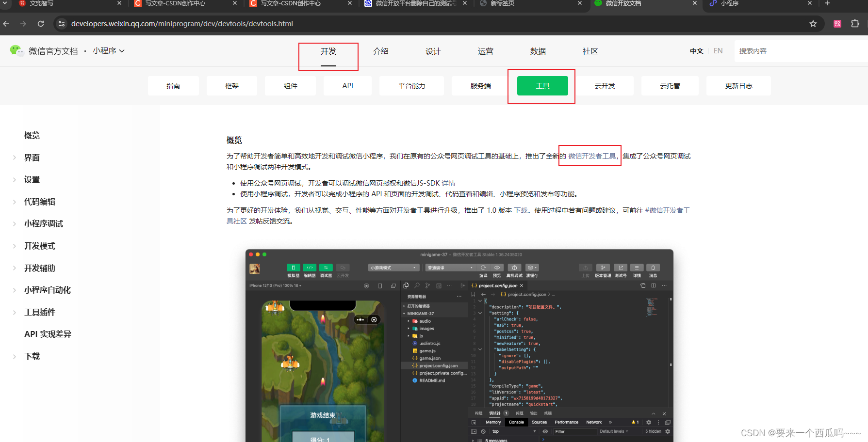This screenshot has height=442, width=868.
Task: Expand the 界面 sidebar section
Action: pos(32,158)
